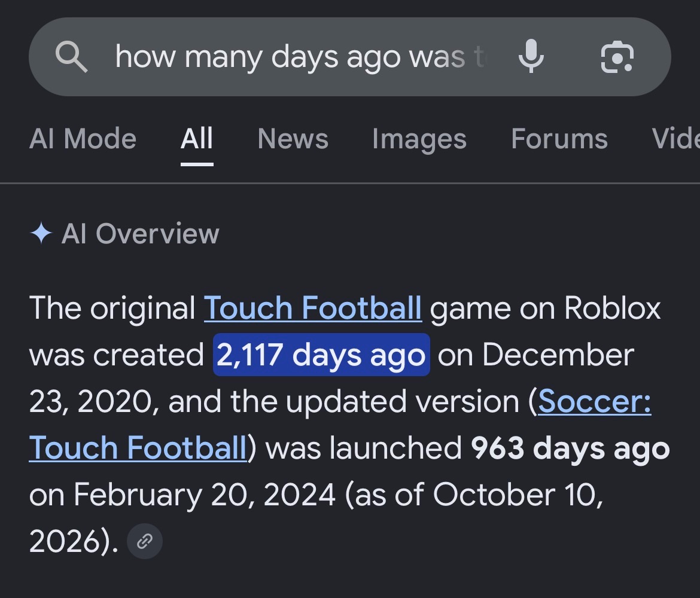Switch to the Images tab
The width and height of the screenshot is (700, 598).
[x=419, y=138]
